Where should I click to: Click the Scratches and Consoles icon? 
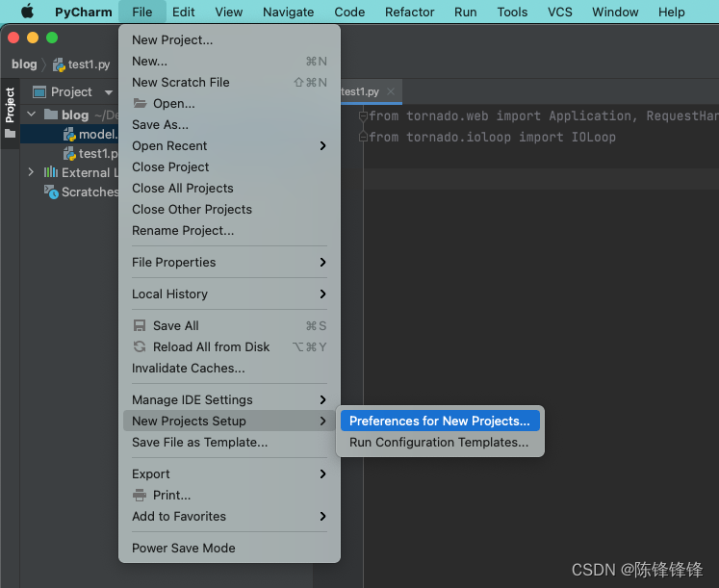(51, 192)
